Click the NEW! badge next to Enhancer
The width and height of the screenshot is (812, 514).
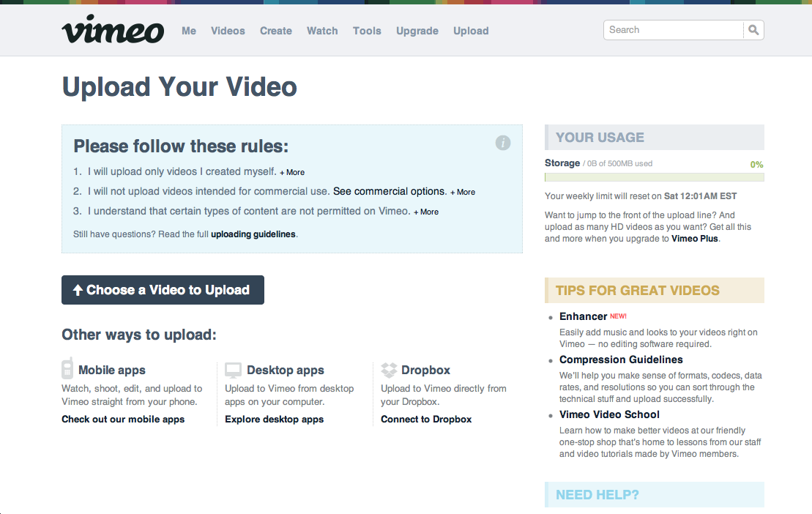[x=618, y=316]
